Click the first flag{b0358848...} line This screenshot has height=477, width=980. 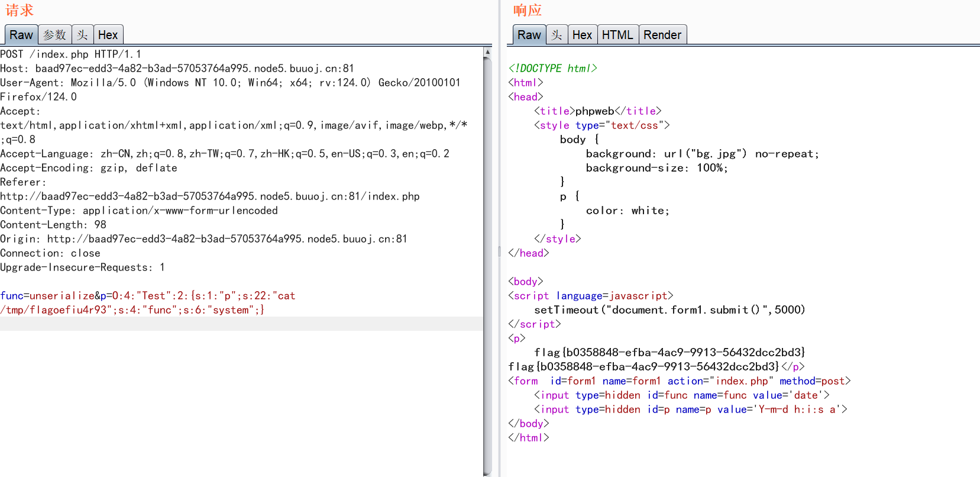(x=669, y=353)
